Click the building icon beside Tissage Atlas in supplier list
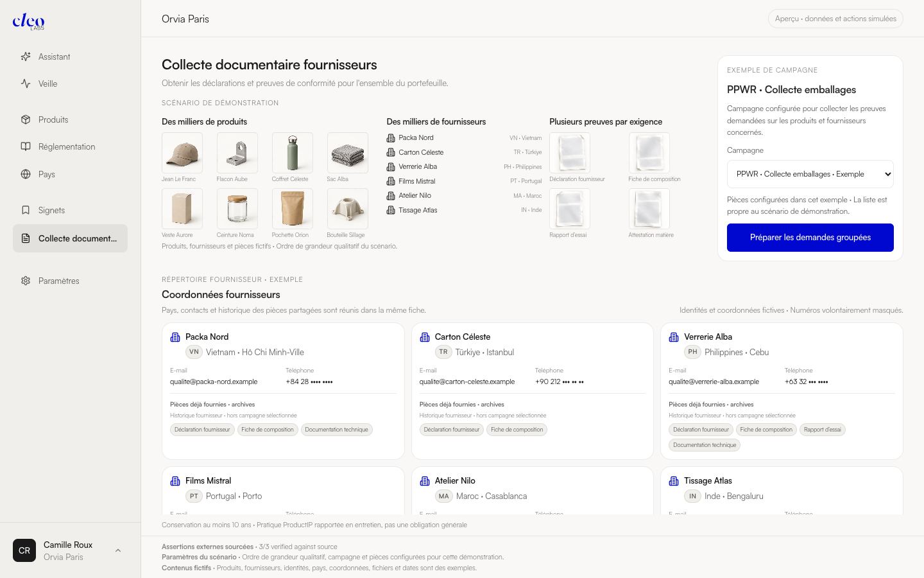924x578 pixels. pyautogui.click(x=391, y=210)
